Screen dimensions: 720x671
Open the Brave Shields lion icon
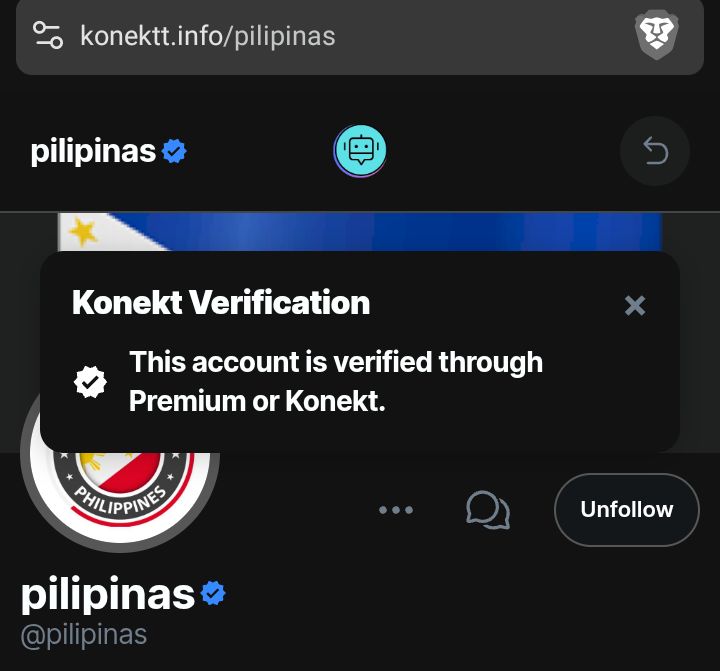657,36
